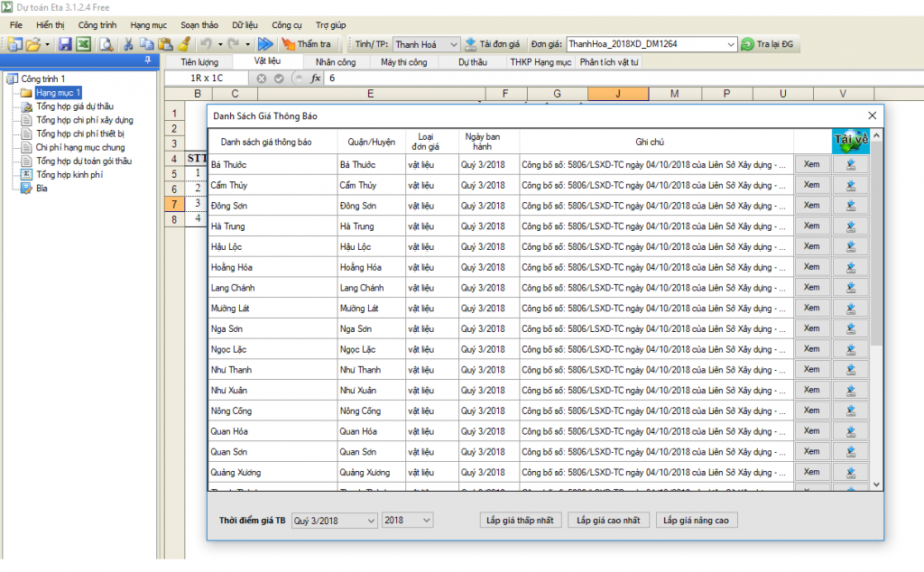This screenshot has width=924, height=572.
Task: Click Xem button for Đông Sơn row
Action: coord(811,206)
